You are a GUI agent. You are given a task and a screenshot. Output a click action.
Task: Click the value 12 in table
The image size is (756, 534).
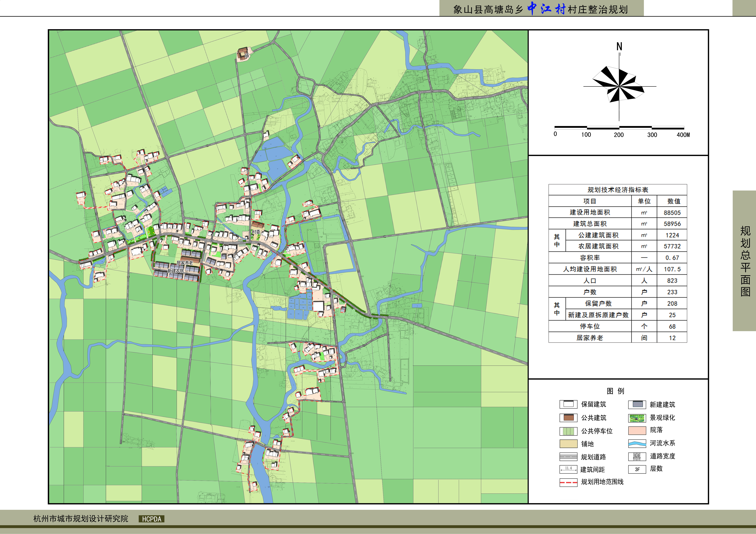tap(672, 338)
